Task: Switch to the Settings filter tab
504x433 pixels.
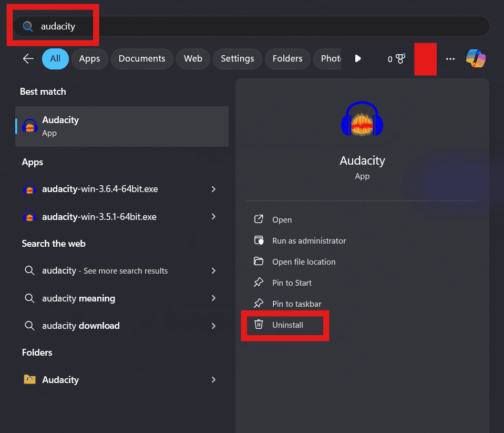Action: click(x=237, y=59)
